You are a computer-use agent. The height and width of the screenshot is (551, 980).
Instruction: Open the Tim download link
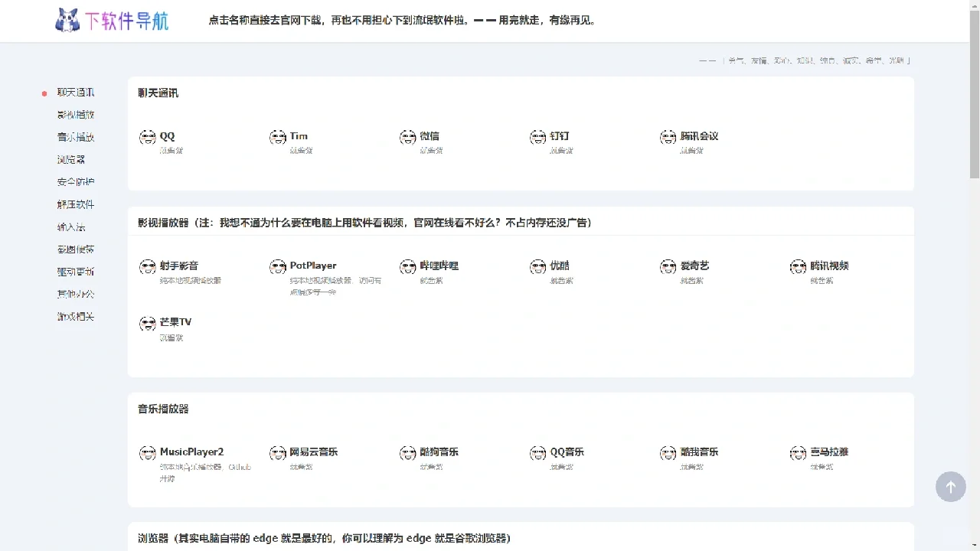coord(298,135)
